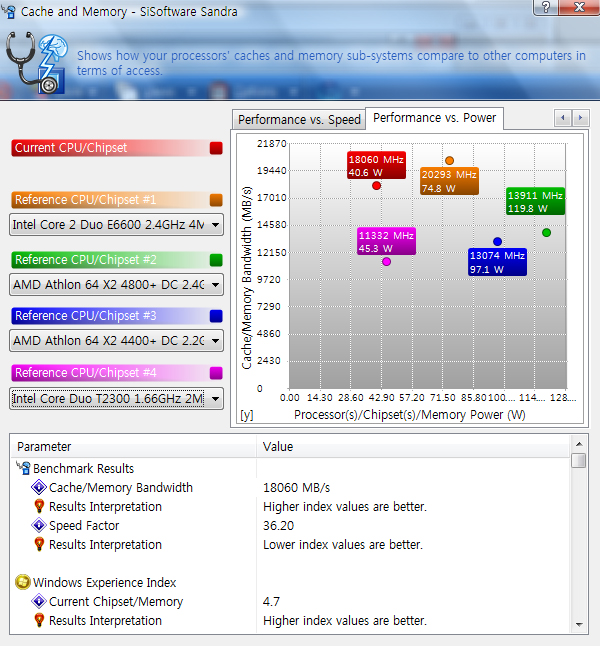This screenshot has height=646, width=600.
Task: Toggle the red Current CPU/Chipset square
Action: [x=216, y=148]
